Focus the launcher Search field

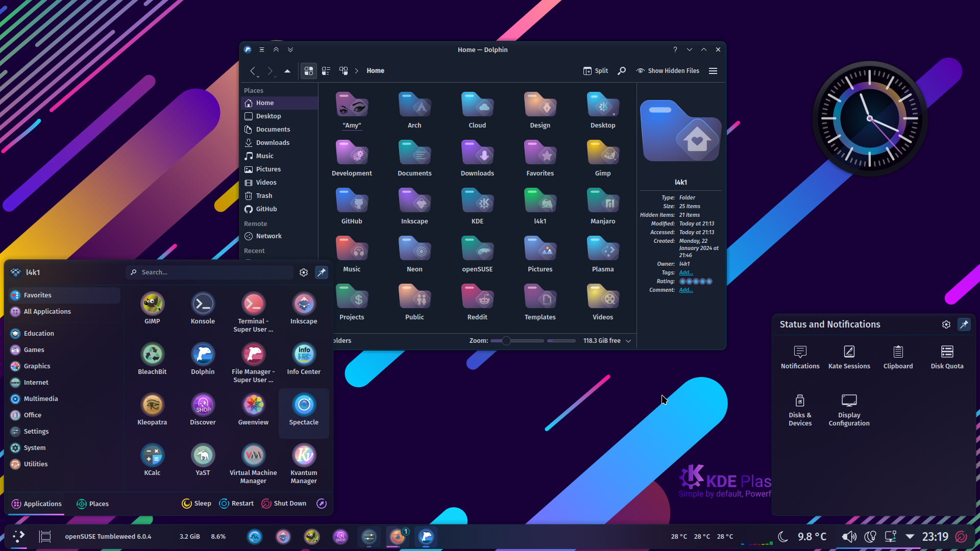coord(209,272)
